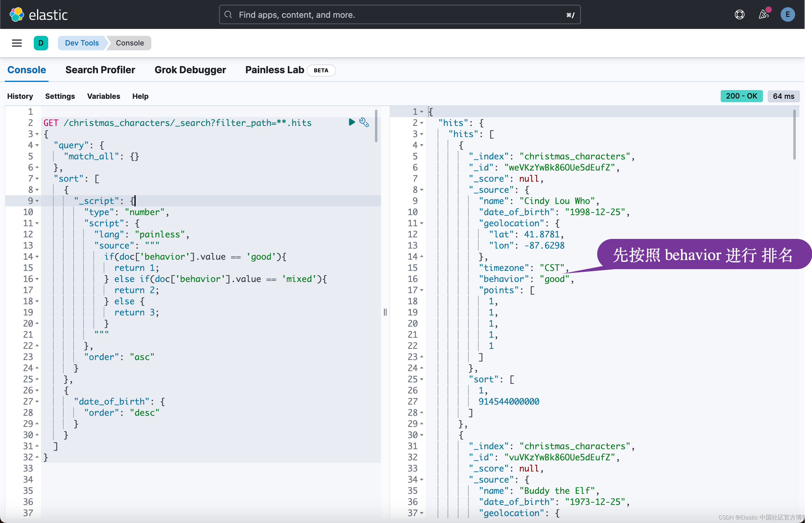Open the console Variables panel
Viewport: 812px width, 523px height.
point(104,96)
